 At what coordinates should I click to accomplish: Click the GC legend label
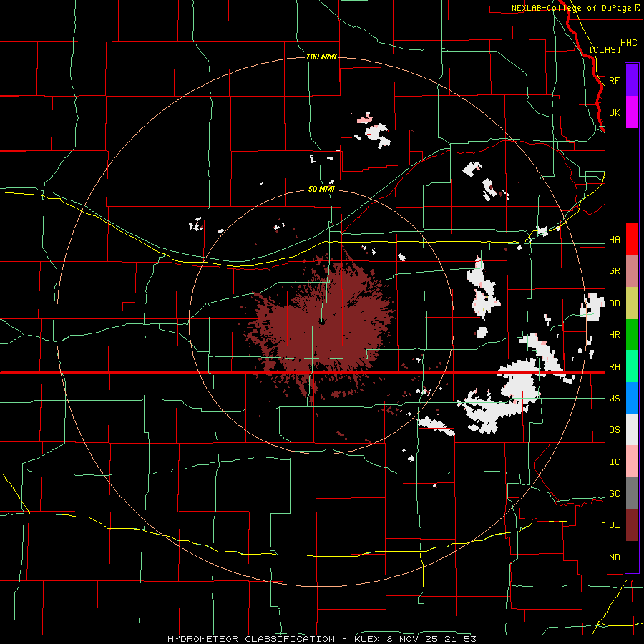[x=614, y=494]
